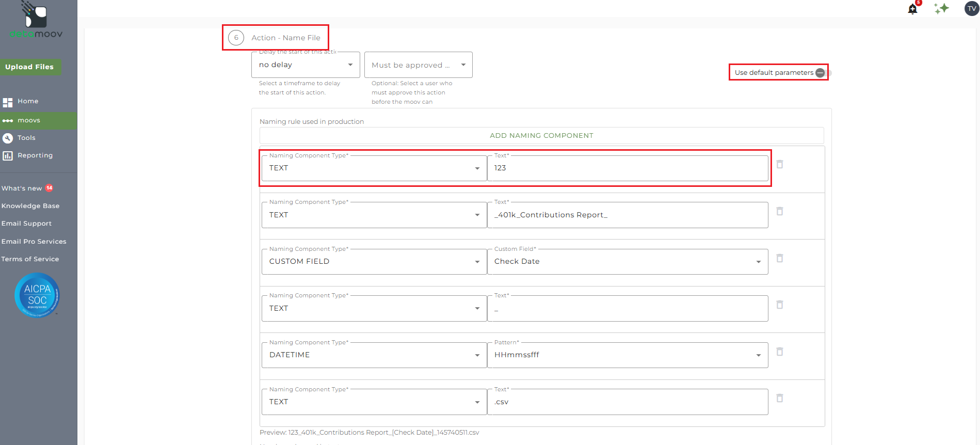Image resolution: width=980 pixels, height=445 pixels.
Task: Delete the Check Date custom field row
Action: click(x=780, y=258)
